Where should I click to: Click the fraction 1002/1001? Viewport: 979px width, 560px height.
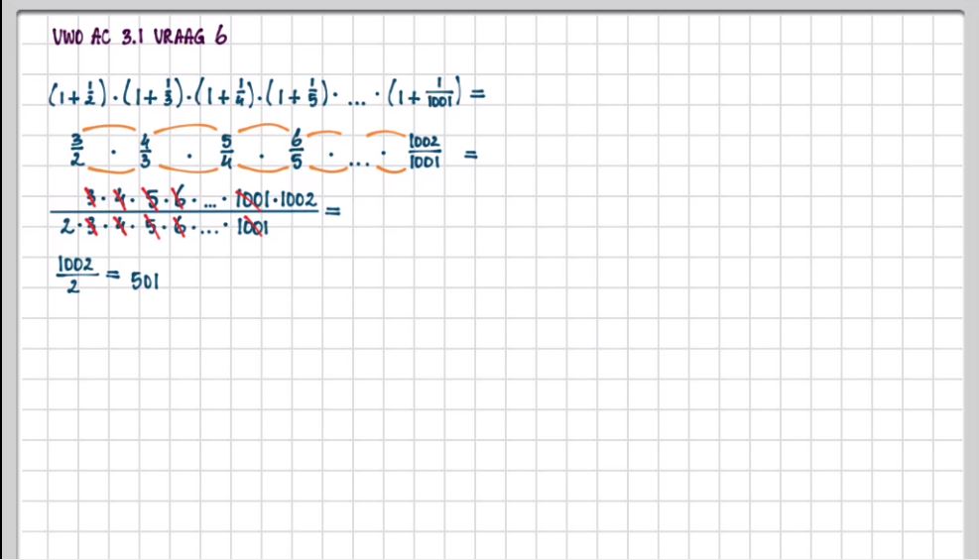424,153
